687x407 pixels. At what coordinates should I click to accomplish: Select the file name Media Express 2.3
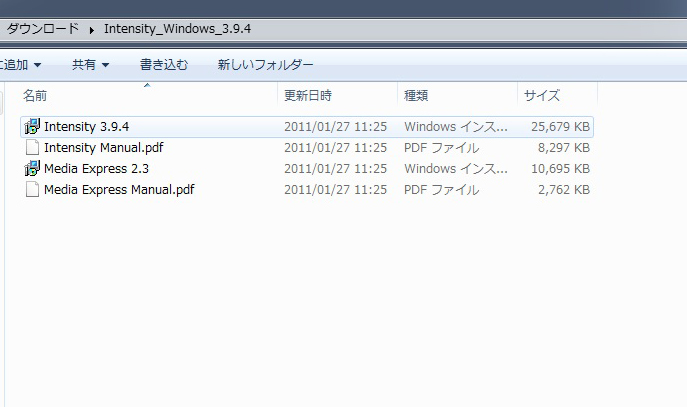point(96,169)
